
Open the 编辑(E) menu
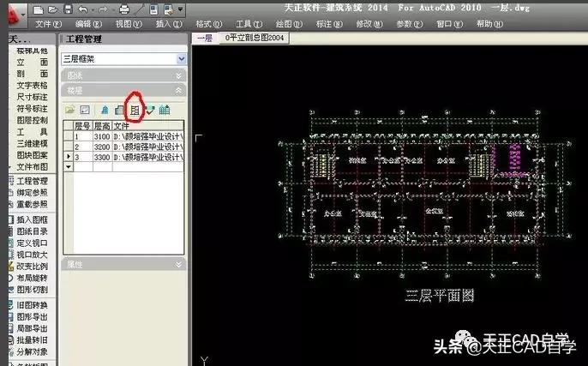point(88,24)
